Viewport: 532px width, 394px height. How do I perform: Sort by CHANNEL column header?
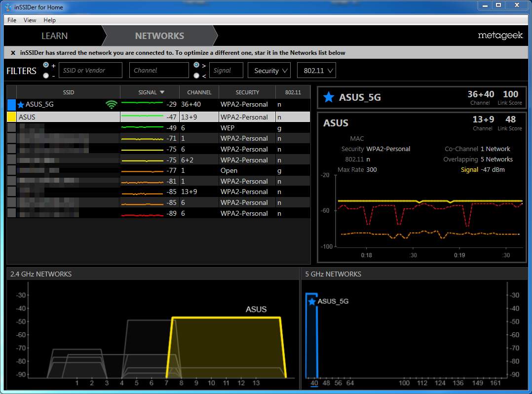coord(199,92)
